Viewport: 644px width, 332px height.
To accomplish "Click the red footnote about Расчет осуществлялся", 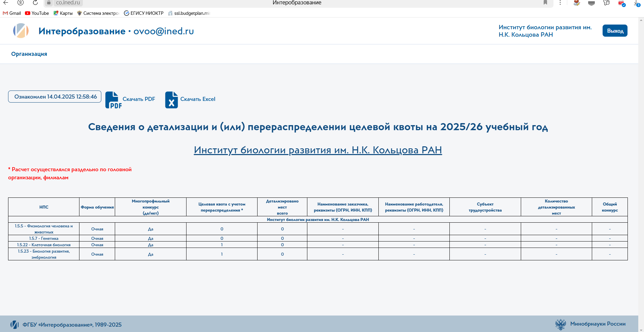I will click(70, 174).
